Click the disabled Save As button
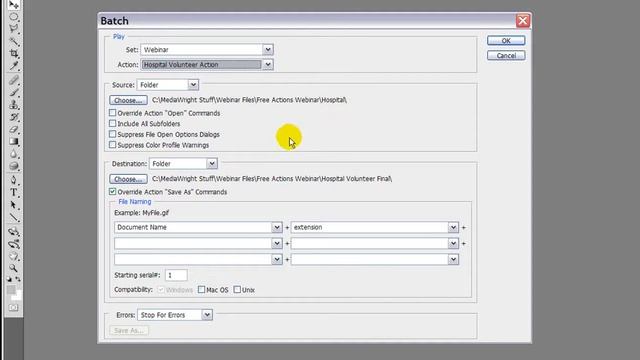Image resolution: width=640 pixels, height=360 pixels. tap(129, 331)
